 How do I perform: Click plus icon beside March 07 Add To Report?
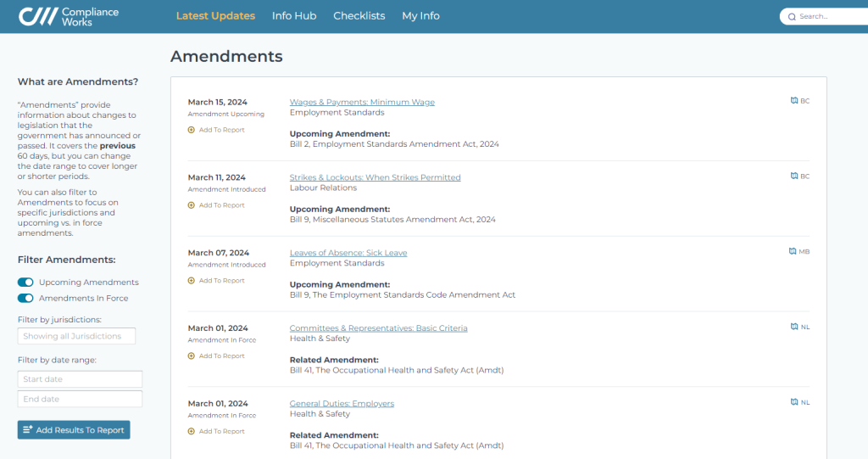[192, 281]
